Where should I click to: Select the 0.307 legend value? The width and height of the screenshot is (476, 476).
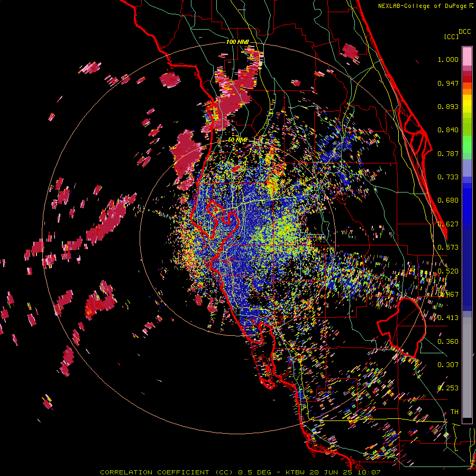(448, 365)
